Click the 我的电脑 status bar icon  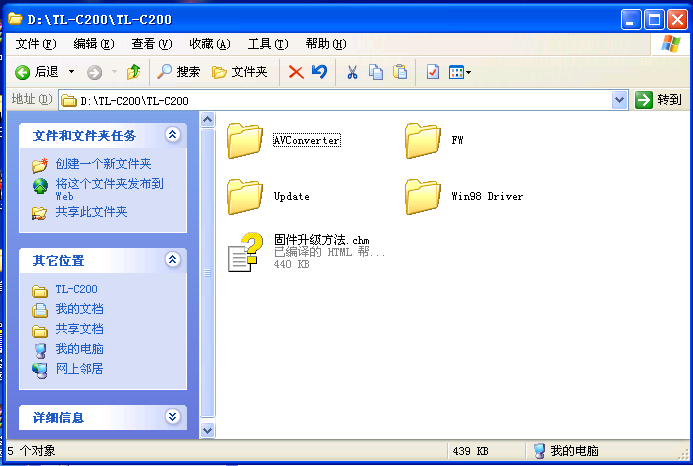pos(539,451)
